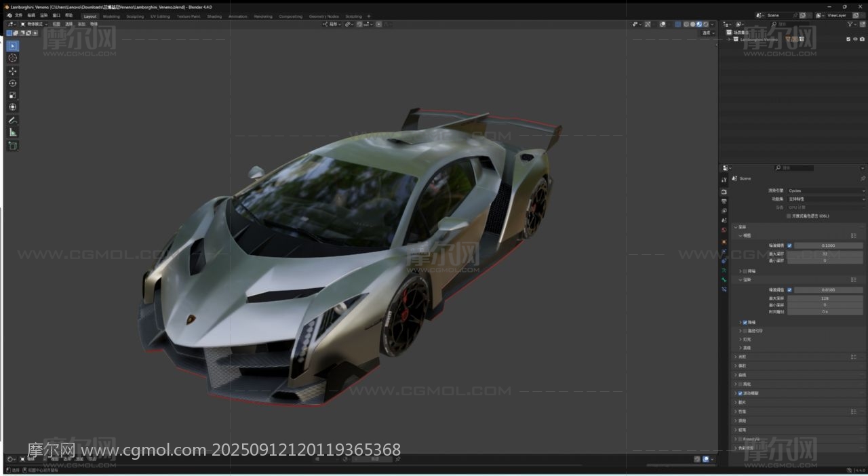Switch to the UV Editing workspace tab
868x476 pixels.
[x=160, y=16]
